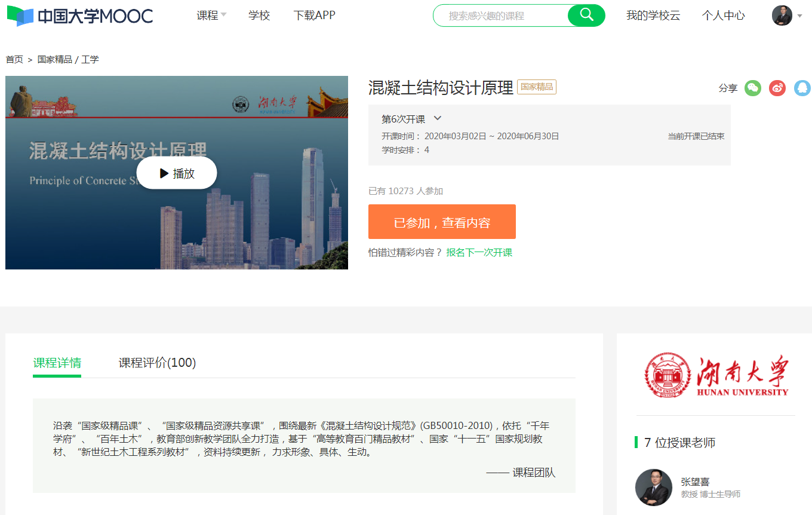Click the user avatar in top bar
The height and width of the screenshot is (515, 812).
[782, 16]
